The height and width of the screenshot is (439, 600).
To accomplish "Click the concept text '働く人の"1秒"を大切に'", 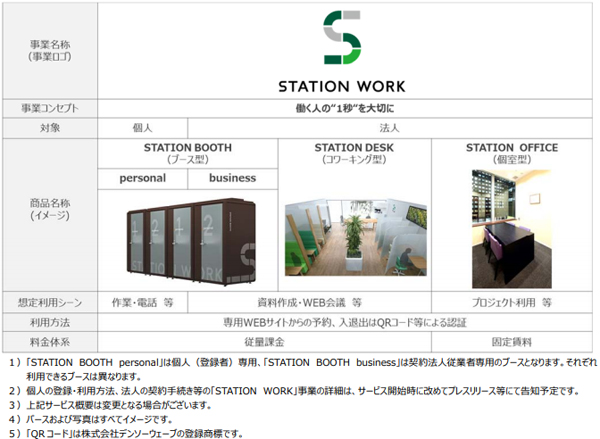I will pyautogui.click(x=345, y=109).
